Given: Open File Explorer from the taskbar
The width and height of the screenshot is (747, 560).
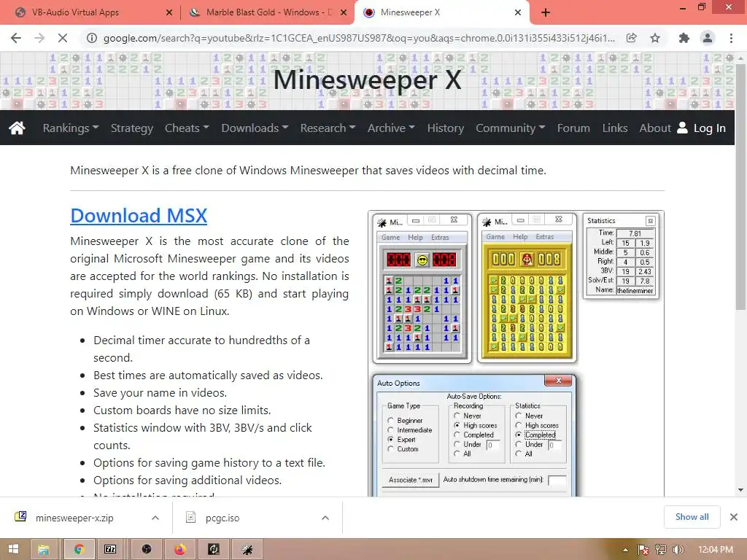Looking at the screenshot, I should (x=43, y=550).
